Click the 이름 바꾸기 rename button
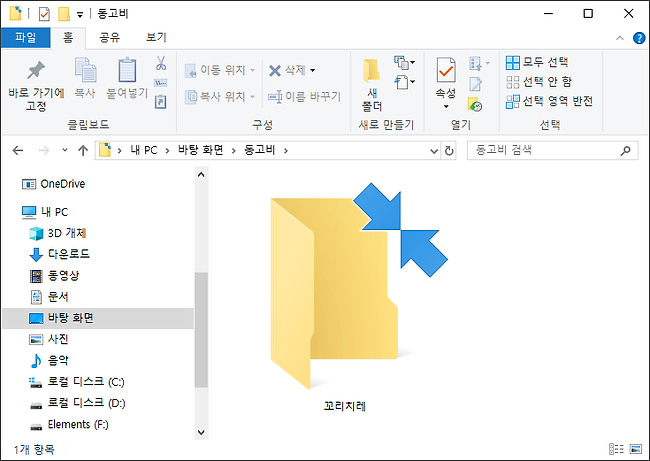Screen dimensions: 650x461 304,97
